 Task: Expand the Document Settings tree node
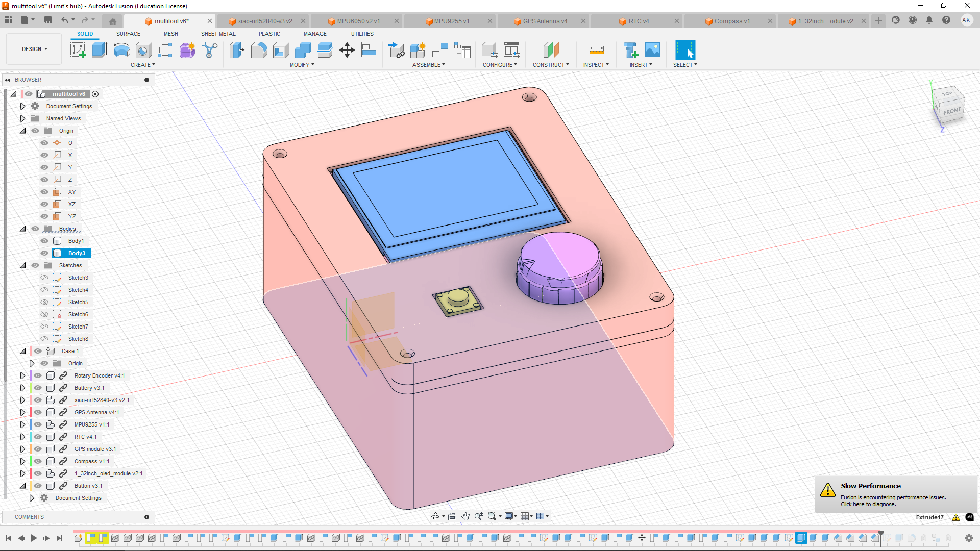pyautogui.click(x=22, y=106)
